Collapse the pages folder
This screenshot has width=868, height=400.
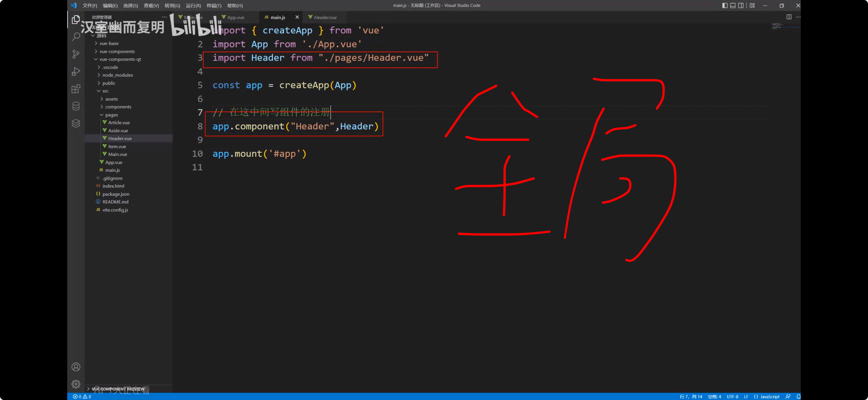click(111, 115)
